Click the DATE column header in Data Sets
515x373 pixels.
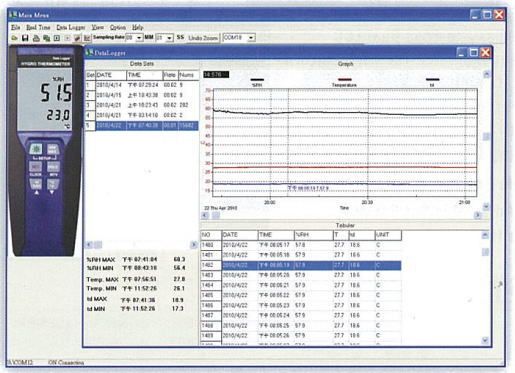111,75
